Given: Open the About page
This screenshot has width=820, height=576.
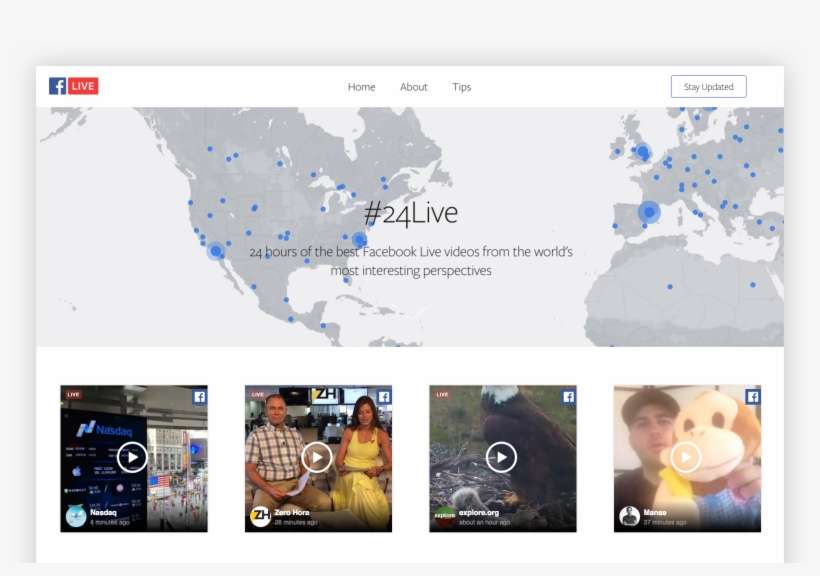Looking at the screenshot, I should (x=413, y=87).
